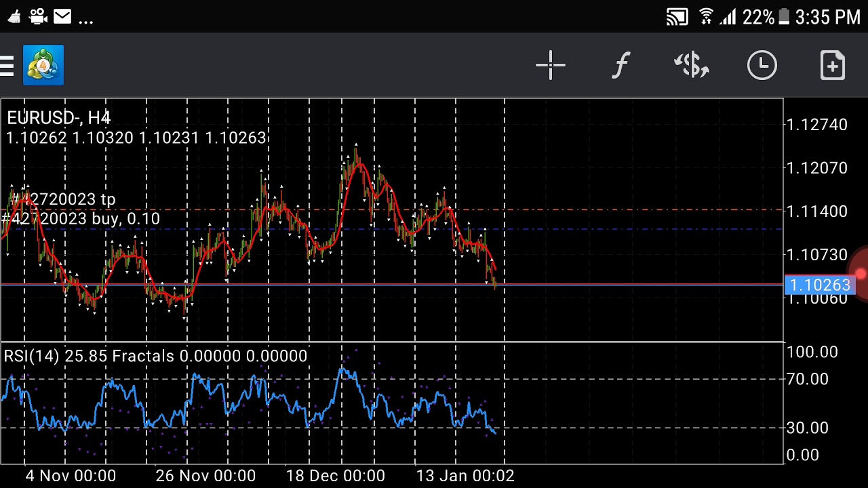The width and height of the screenshot is (868, 488).
Task: Tap the 3:35 PM clock in status bar
Action: point(828,17)
